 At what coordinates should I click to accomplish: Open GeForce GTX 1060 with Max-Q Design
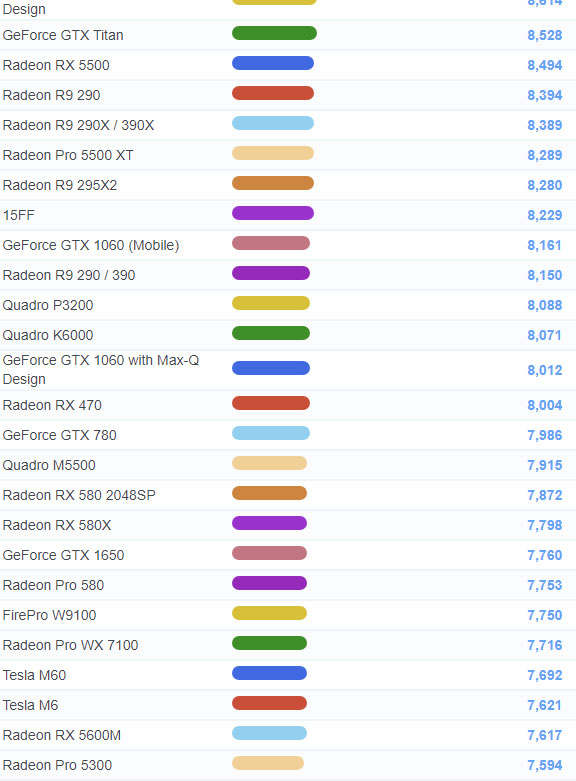point(101,370)
